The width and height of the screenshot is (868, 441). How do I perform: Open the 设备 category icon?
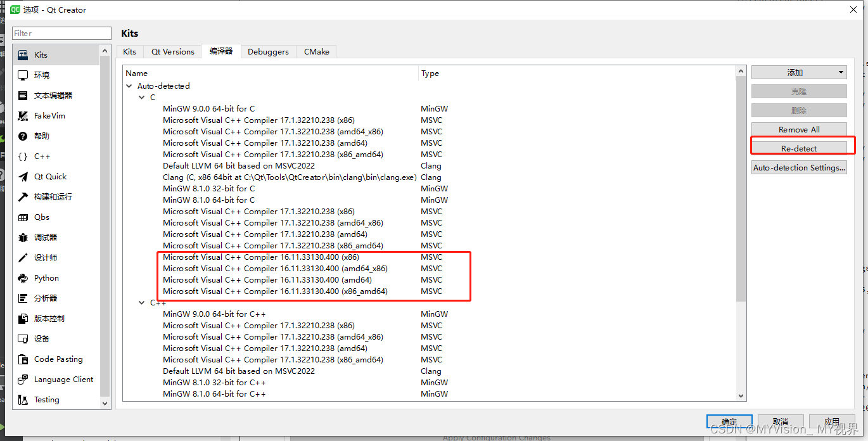pos(23,339)
